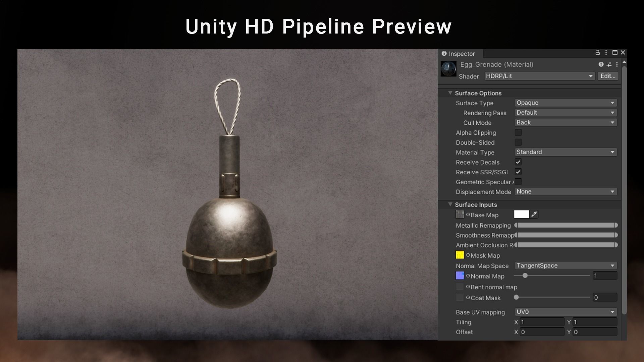Open material help reference icon
This screenshot has height=362, width=644.
coord(601,64)
